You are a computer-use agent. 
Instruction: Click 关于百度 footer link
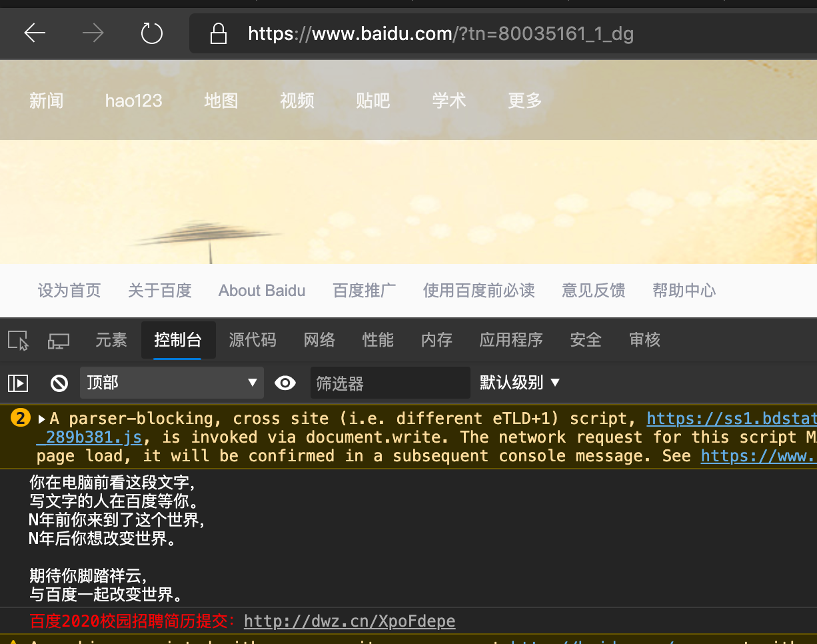point(160,291)
